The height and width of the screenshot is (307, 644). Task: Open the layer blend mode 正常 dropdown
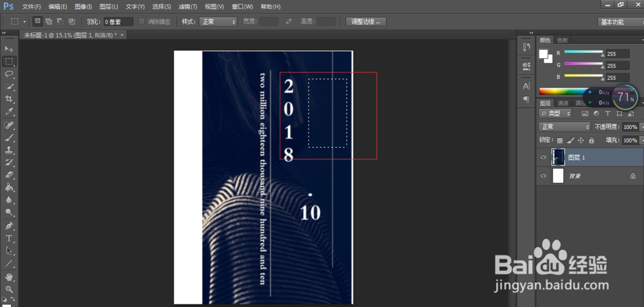pos(564,127)
